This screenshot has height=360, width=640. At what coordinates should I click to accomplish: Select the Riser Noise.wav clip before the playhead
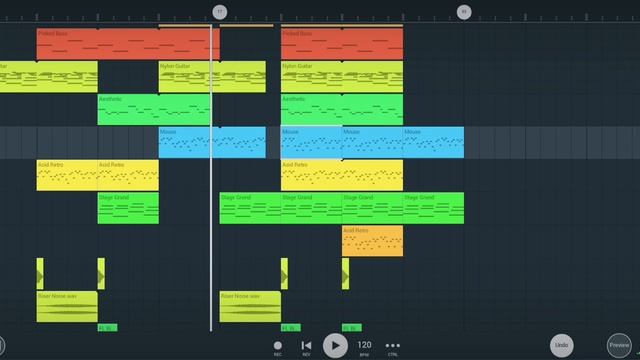(x=67, y=307)
